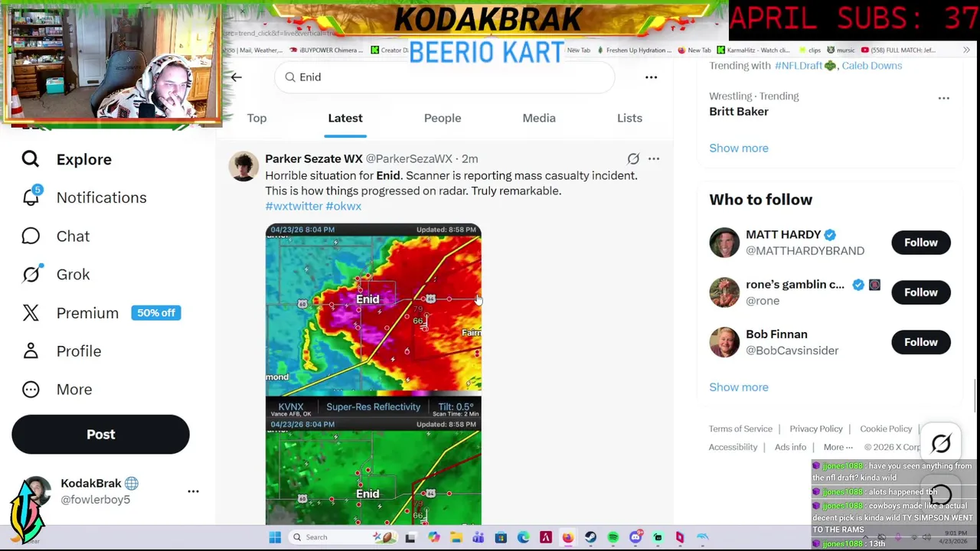Screen dimensions: 980x551
Task: Open File Explorer from taskbar
Action: click(x=456, y=537)
